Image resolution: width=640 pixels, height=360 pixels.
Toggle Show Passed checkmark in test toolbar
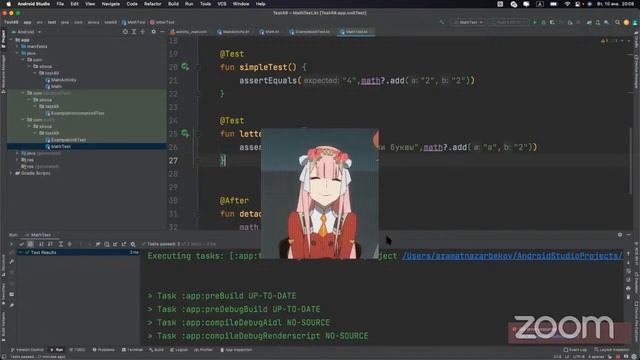pos(22,244)
